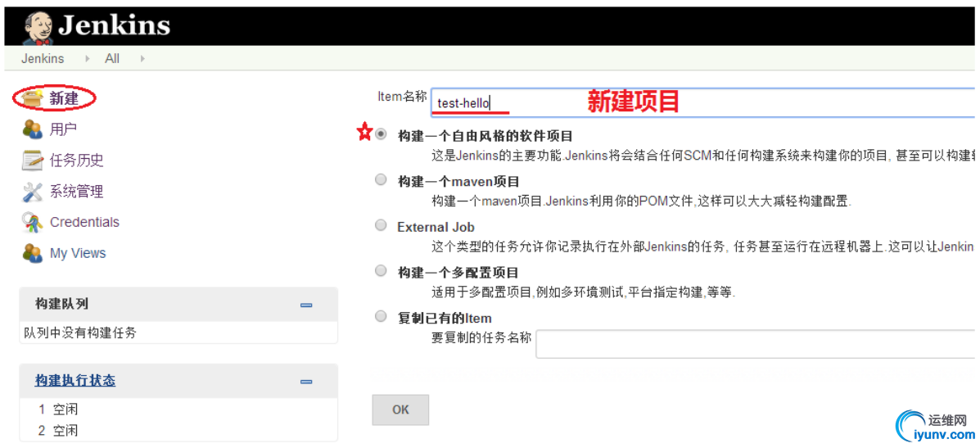Viewport: 980px width, 448px height.
Task: Open the 任务历史 build history link
Action: coord(77,161)
